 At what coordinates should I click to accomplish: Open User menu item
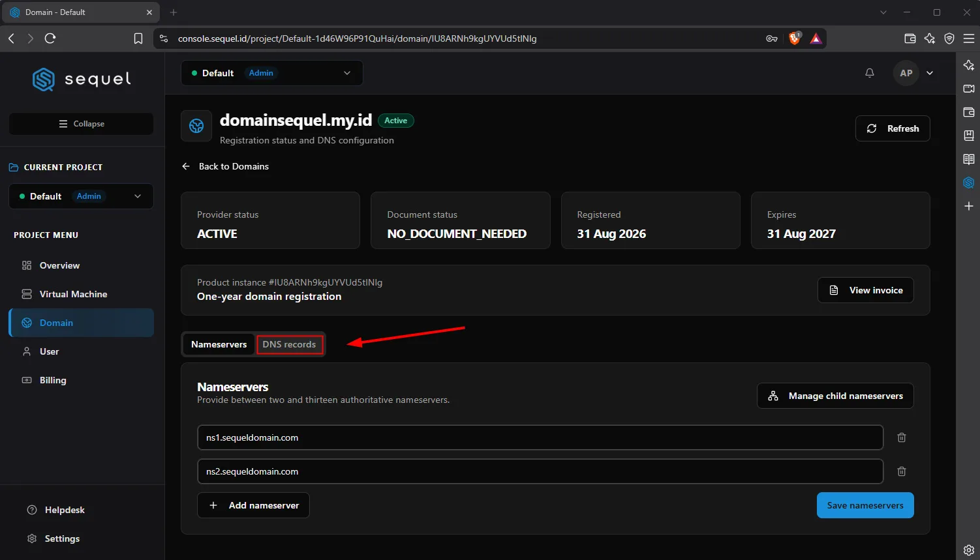pos(82,351)
